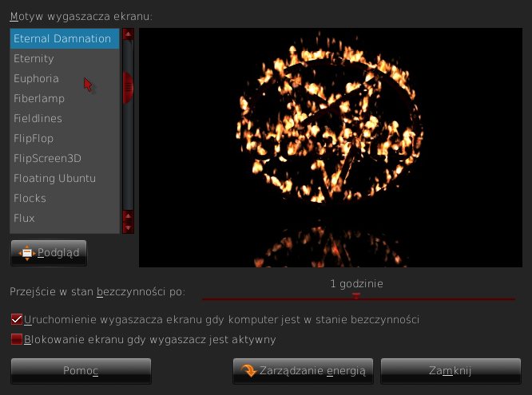Choose the Euphoria screensaver
Viewport: 532px width, 395px height.
tap(65, 79)
